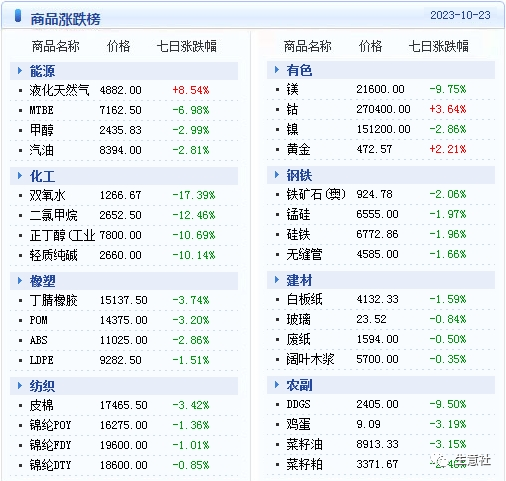Screen dimensions: 506x481
Task: Click the blue icon beside 商品涨跌榜
Action: pos(18,16)
